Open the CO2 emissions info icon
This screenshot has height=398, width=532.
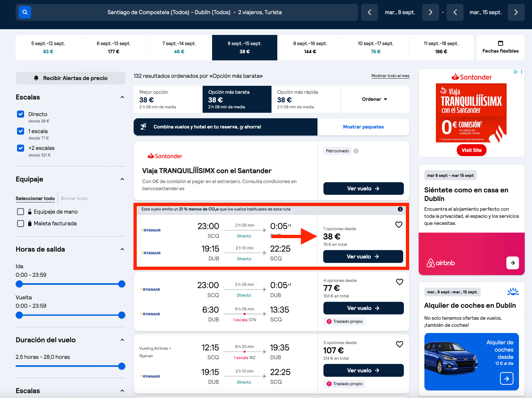coord(400,209)
